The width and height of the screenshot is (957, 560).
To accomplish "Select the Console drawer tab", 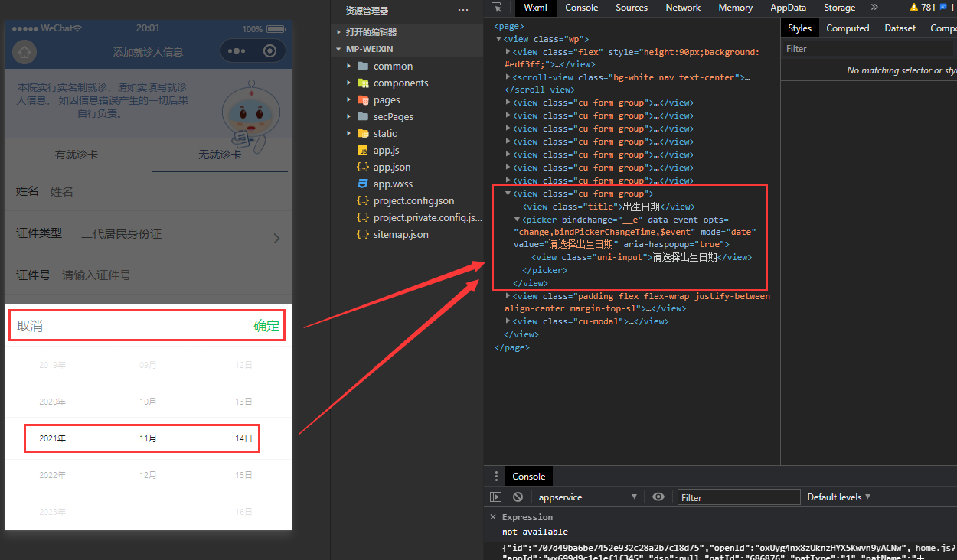I will pos(529,476).
